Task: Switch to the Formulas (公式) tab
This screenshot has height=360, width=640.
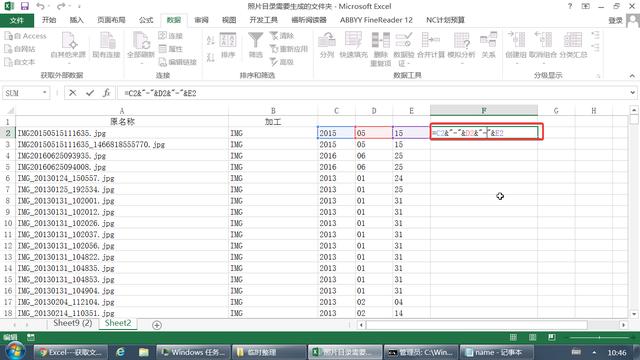Action: 146,20
